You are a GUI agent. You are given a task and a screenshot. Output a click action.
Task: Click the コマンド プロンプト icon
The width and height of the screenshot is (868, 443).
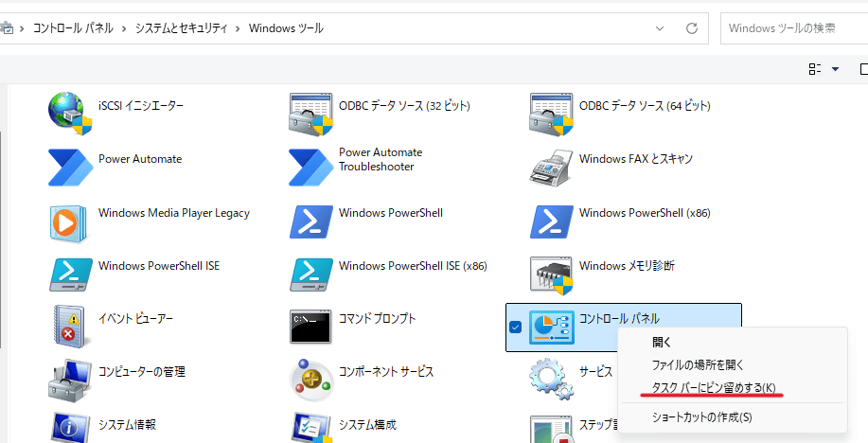point(310,327)
